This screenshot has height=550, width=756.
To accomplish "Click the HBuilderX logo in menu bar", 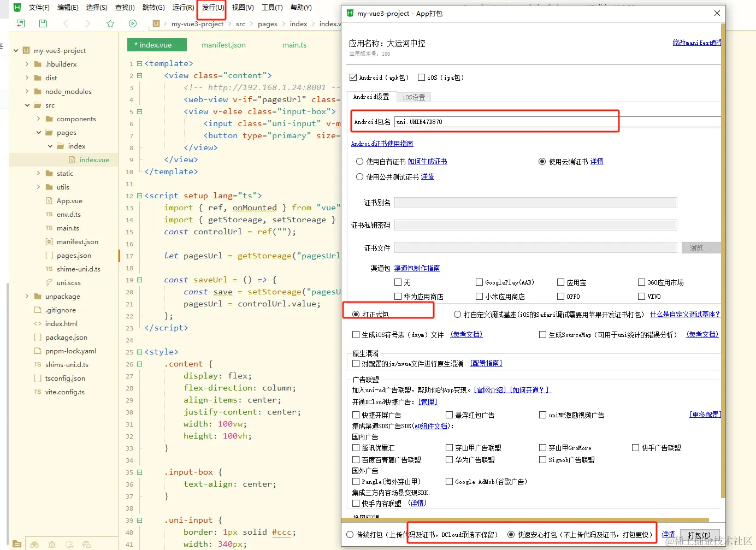I will 17,8.
